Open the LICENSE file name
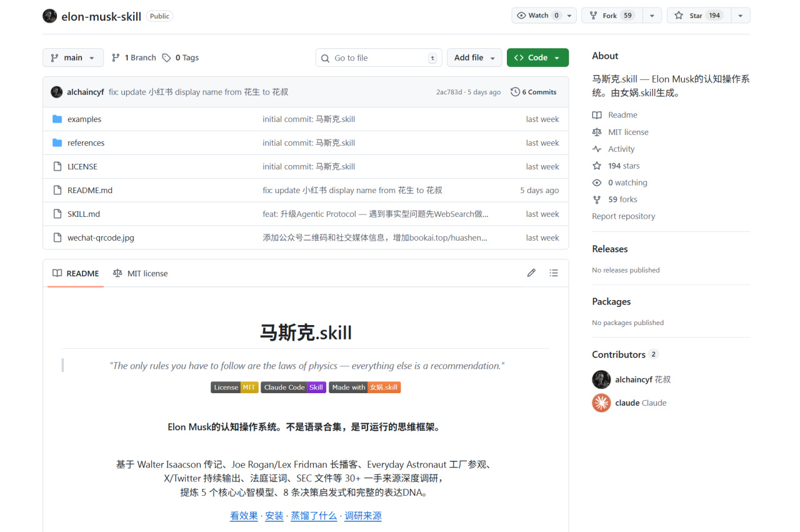This screenshot has height=532, width=800. (x=82, y=167)
